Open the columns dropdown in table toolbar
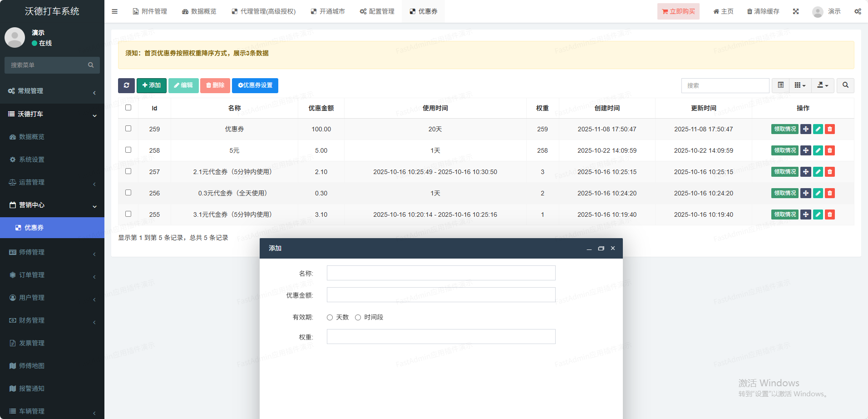This screenshot has width=868, height=419. pyautogui.click(x=800, y=85)
